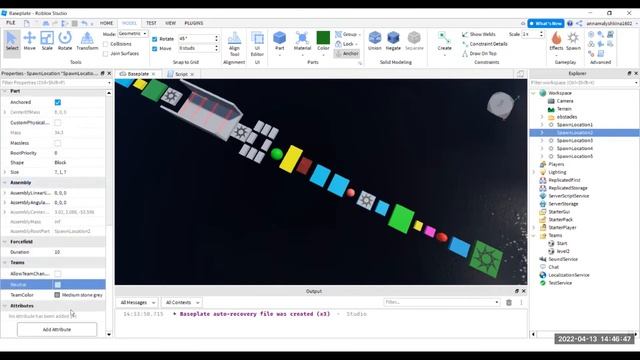Open the Mode Geometric dropdown
This screenshot has height=360, width=640.
(x=133, y=33)
